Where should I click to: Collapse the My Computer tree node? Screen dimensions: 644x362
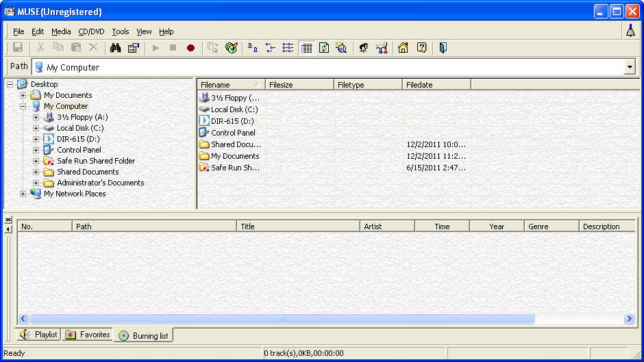coord(23,106)
